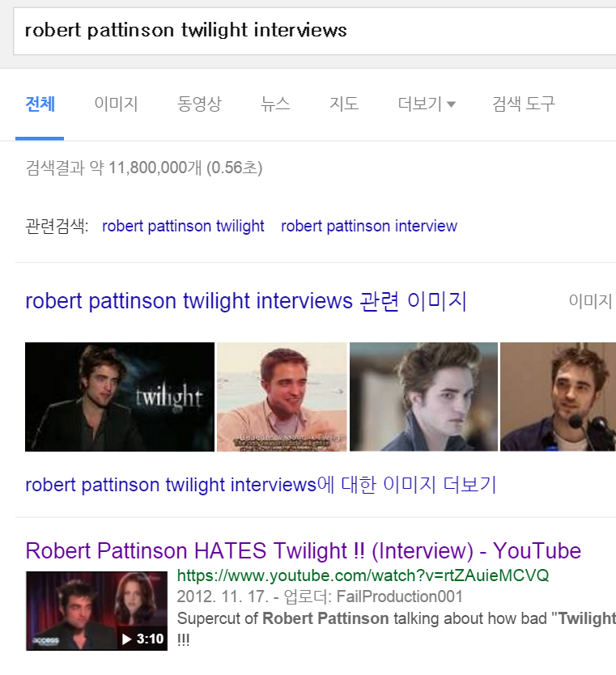Open 검색 도구 search tools
The height and width of the screenshot is (675, 616).
coord(524,104)
